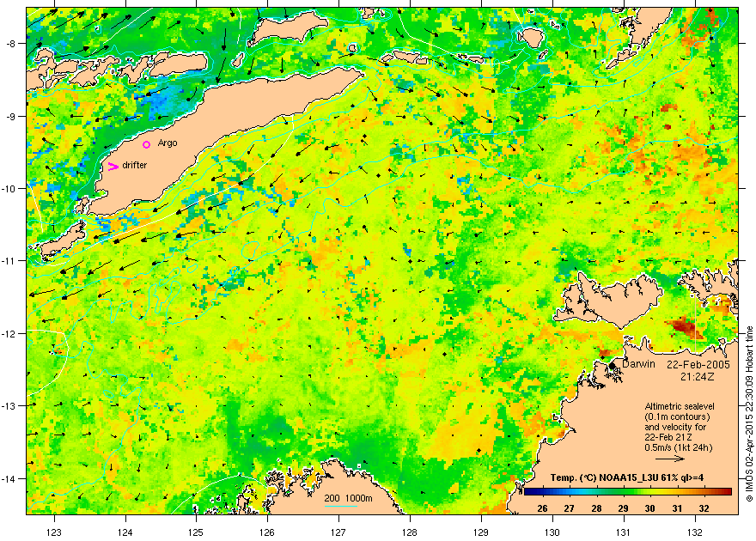
Task: Click the magenta Argo float circle marker
Action: 147,144
